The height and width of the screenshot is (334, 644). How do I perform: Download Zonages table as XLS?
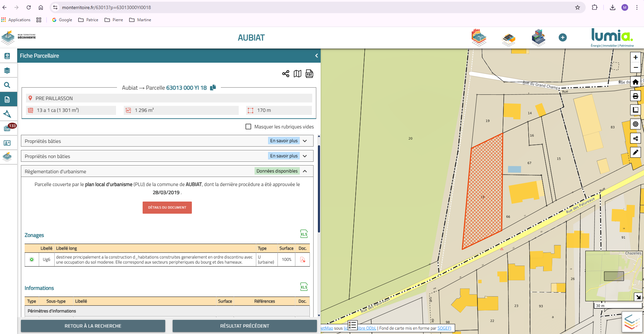(x=304, y=234)
